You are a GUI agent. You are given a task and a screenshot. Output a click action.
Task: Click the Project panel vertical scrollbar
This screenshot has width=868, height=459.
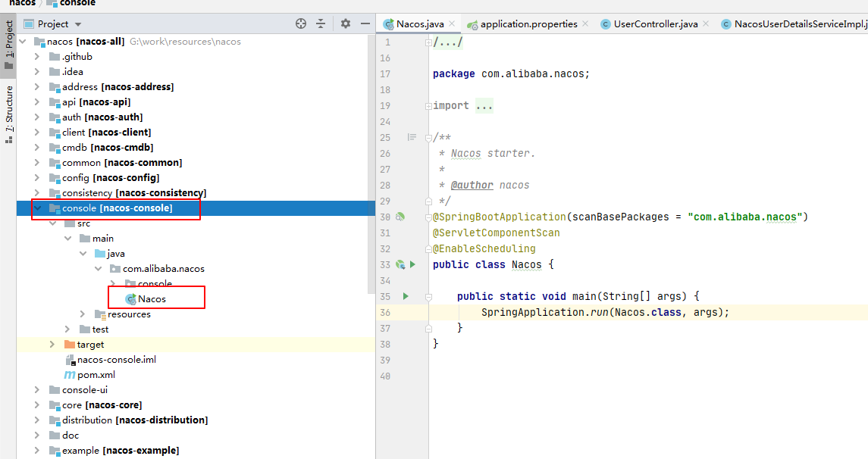(x=372, y=166)
